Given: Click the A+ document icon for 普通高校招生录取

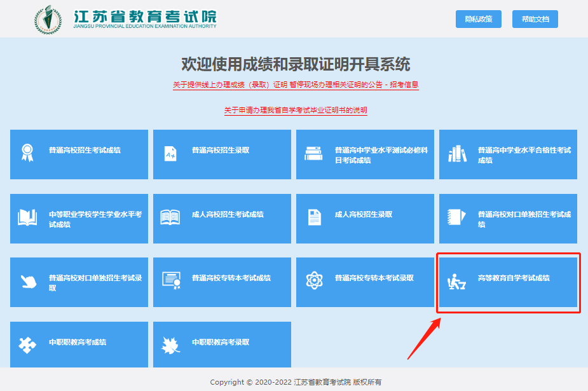Looking at the screenshot, I should [170, 153].
